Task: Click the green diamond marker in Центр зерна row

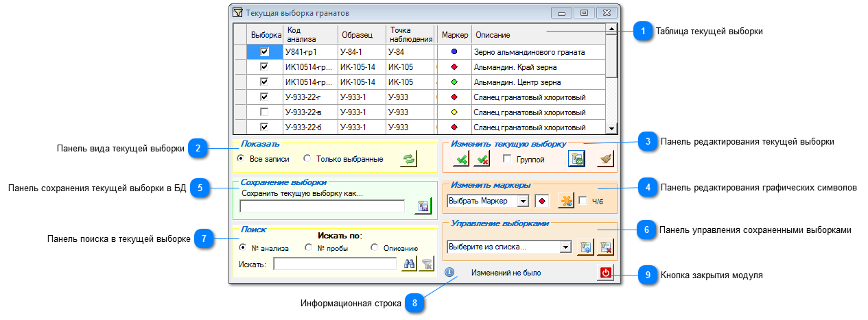Action: (454, 82)
